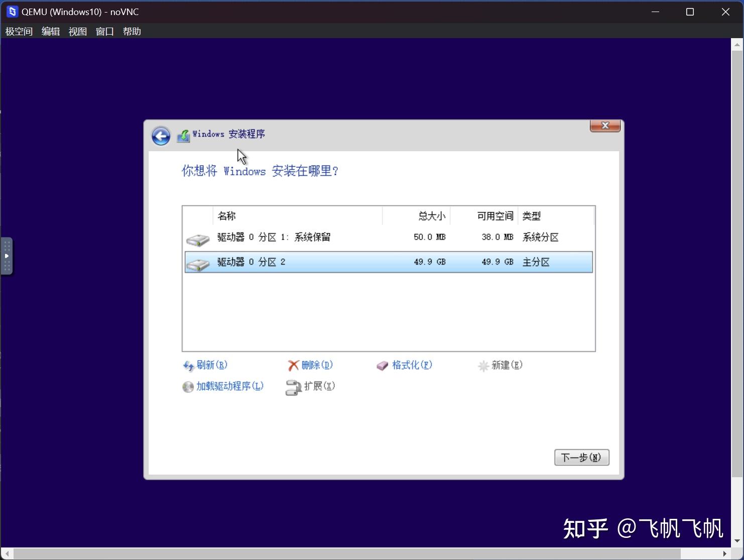Click the Delete (删除) partition icon
Image resolution: width=744 pixels, height=560 pixels.
point(293,365)
